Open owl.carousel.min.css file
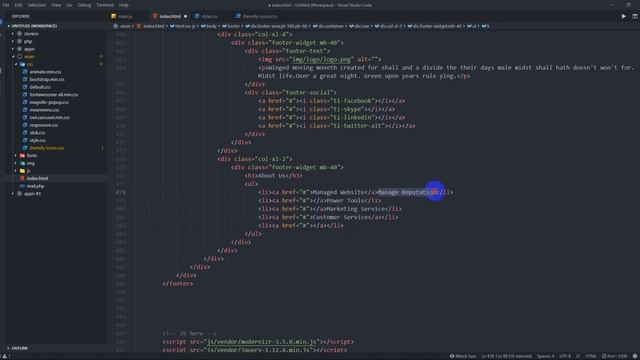The image size is (640, 360). tap(49, 118)
